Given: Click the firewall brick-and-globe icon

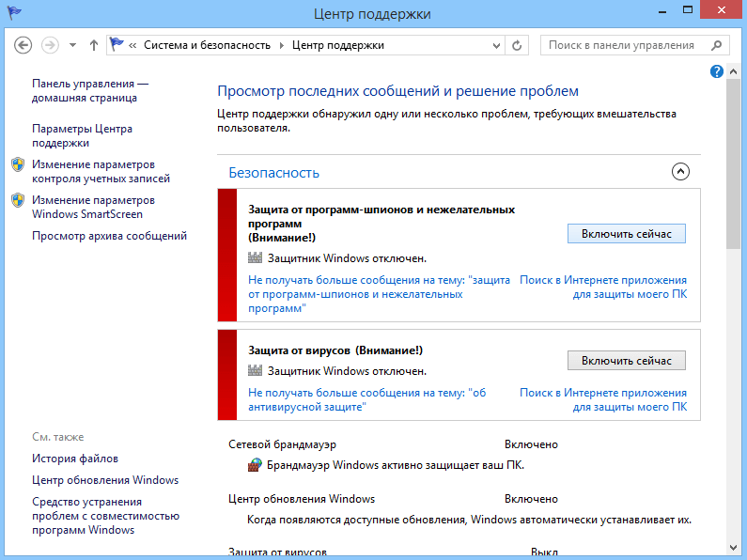Looking at the screenshot, I should (255, 465).
